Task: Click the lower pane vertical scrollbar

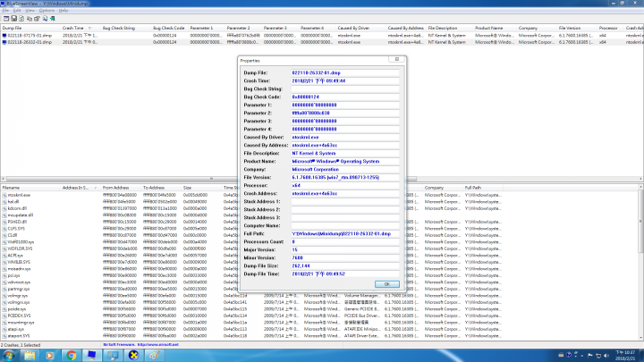Action: click(641, 222)
